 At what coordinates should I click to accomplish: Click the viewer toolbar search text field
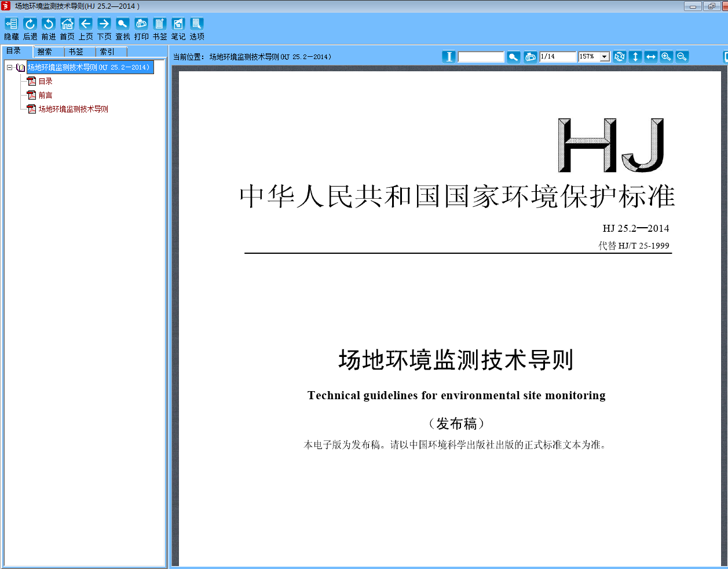click(x=481, y=57)
